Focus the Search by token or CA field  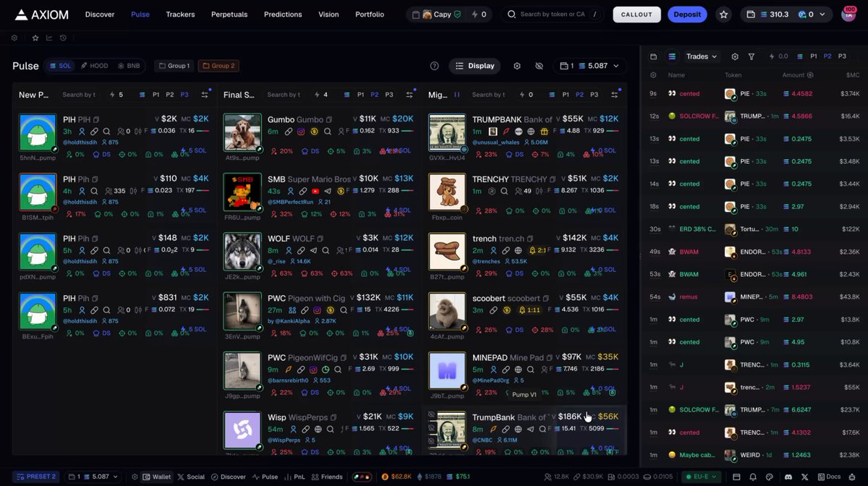pyautogui.click(x=553, y=14)
